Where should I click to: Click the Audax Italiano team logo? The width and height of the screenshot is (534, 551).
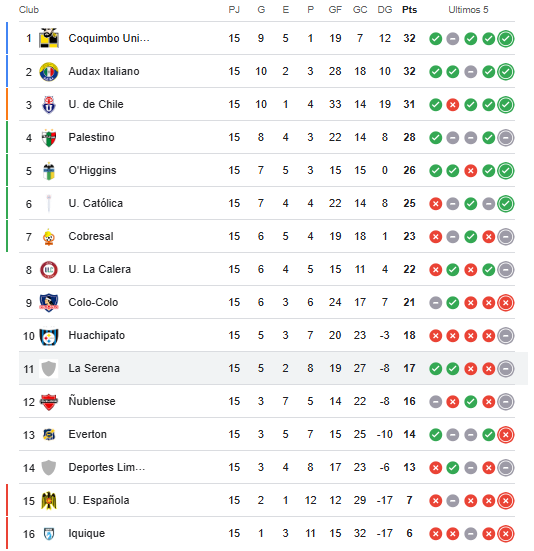coord(49,71)
